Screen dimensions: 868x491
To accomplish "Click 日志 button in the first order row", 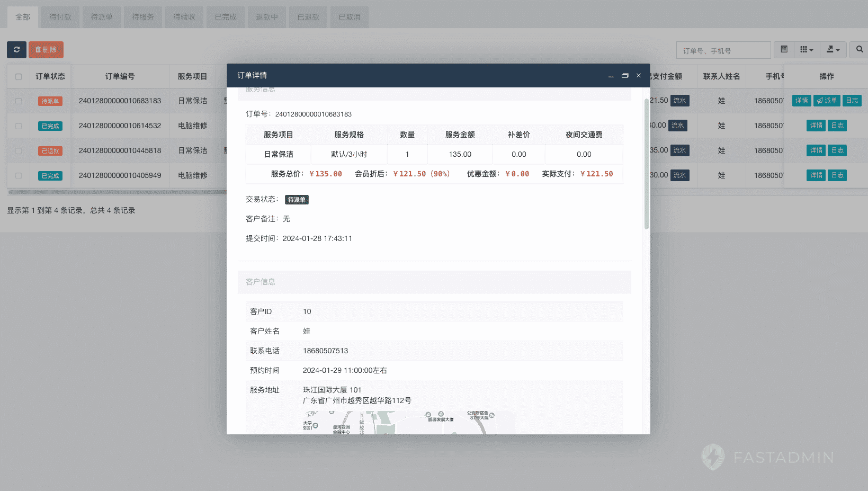I will [x=852, y=101].
